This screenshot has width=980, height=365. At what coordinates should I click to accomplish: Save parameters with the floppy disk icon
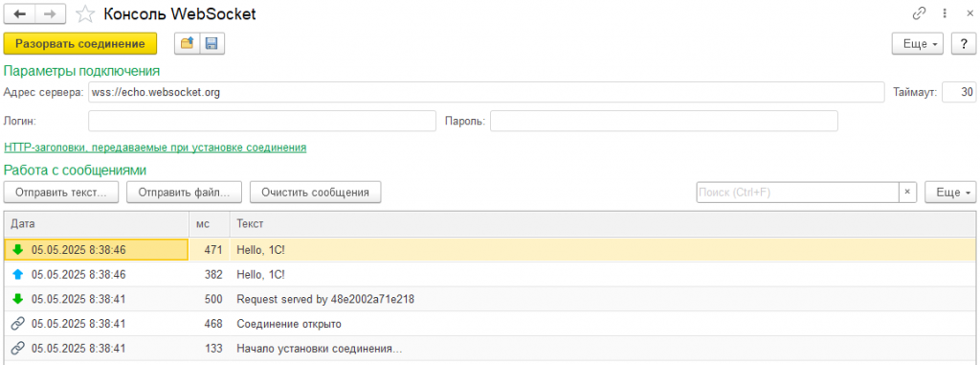[212, 43]
